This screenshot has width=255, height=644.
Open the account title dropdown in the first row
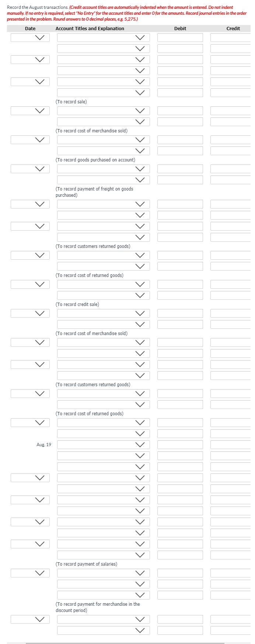[103, 37]
